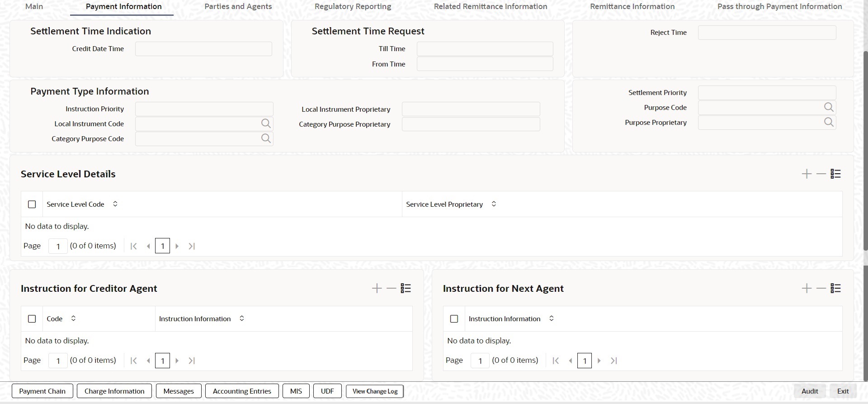
Task: Go to last page of Next Agent instructions
Action: 614,361
